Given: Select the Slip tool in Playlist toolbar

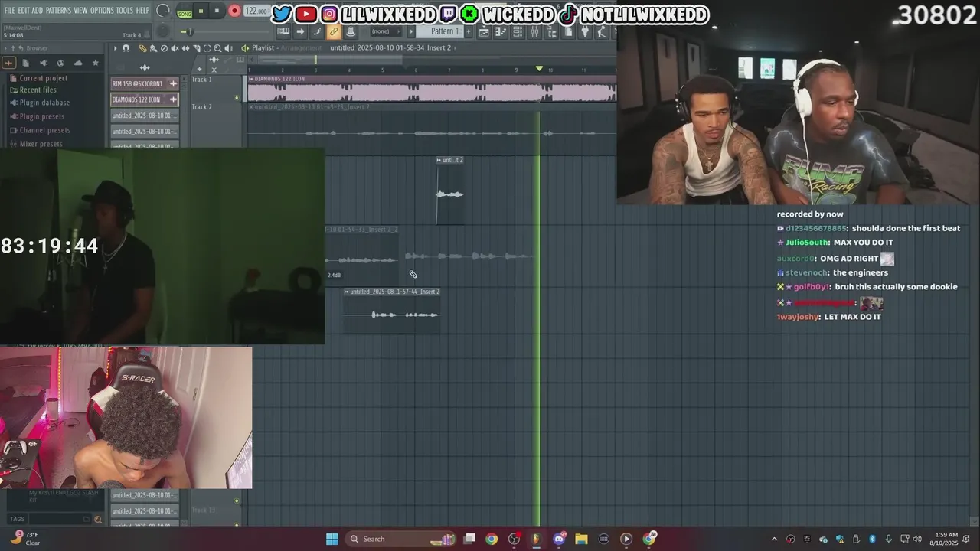Looking at the screenshot, I should pos(185,48).
